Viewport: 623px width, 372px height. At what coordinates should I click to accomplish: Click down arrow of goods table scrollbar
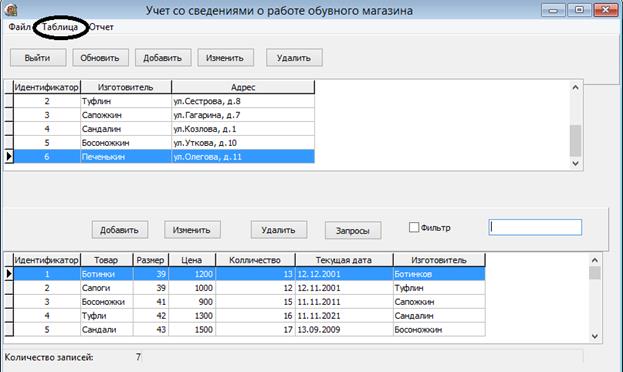pos(595,336)
